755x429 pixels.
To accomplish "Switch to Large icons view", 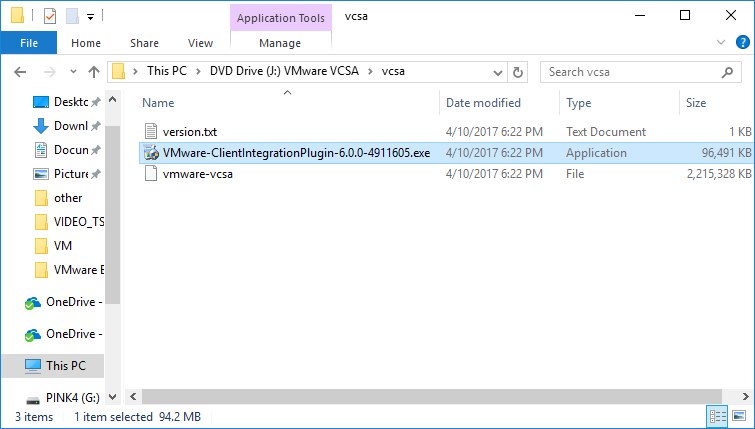I will click(x=739, y=416).
